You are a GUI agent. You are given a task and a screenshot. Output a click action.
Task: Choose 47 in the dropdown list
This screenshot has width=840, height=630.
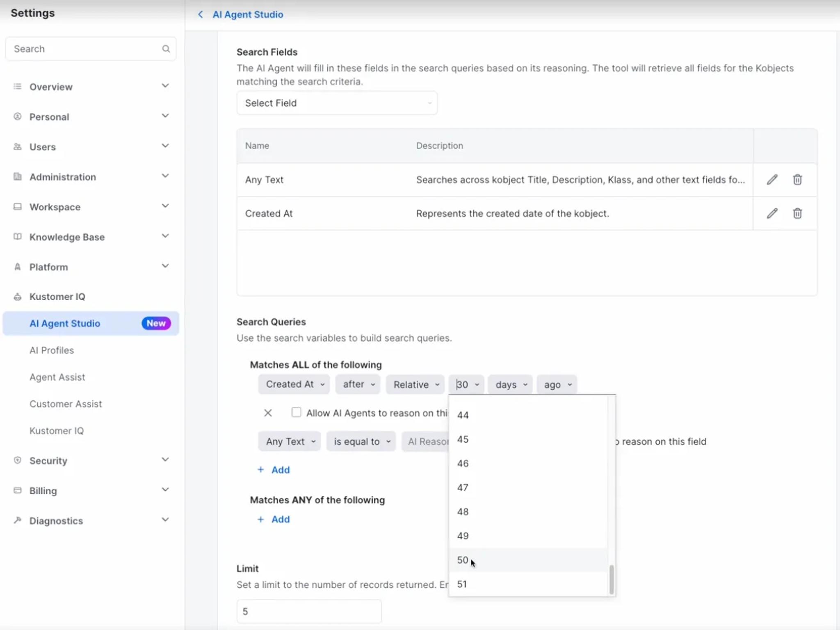(x=528, y=488)
